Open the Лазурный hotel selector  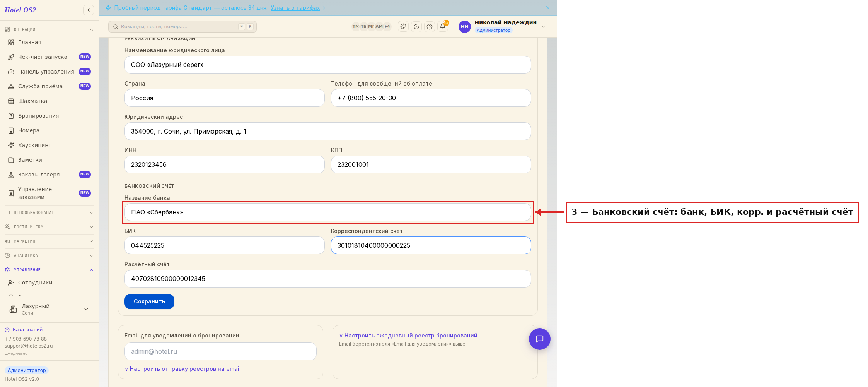[49, 309]
